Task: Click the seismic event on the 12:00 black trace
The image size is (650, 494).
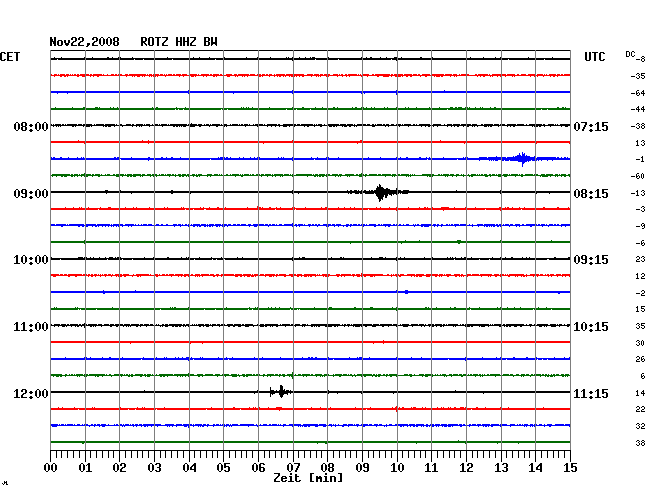Action: point(281,392)
